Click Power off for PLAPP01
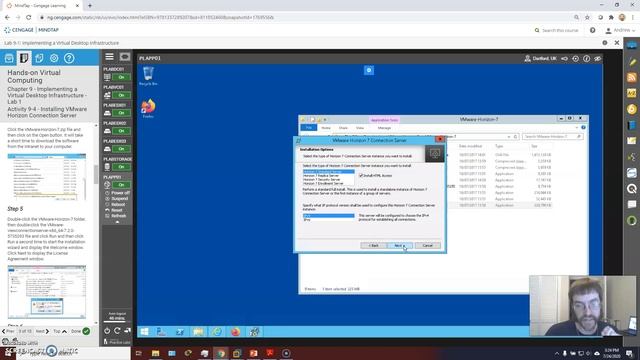 pyautogui.click(x=118, y=193)
